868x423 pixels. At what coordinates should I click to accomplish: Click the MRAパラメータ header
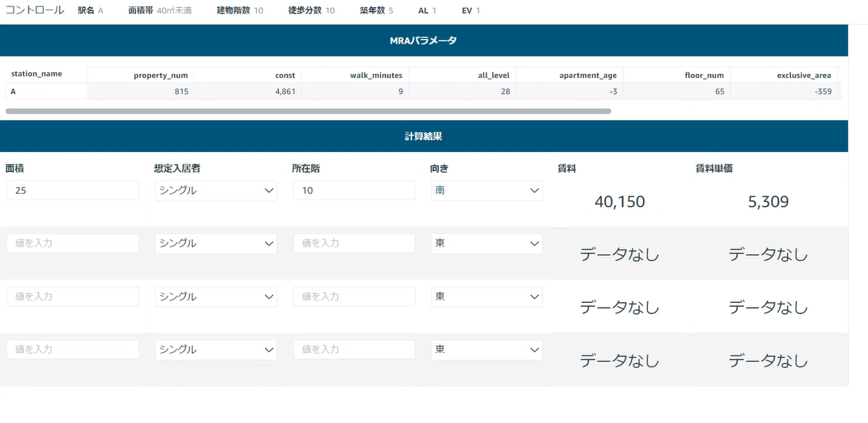pyautogui.click(x=424, y=41)
